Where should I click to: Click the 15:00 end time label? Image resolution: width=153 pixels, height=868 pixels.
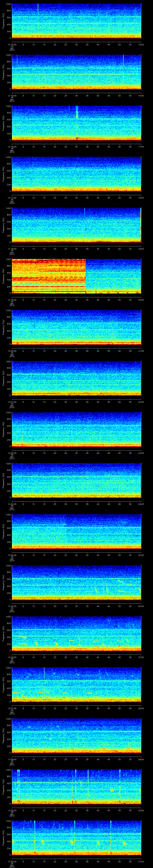(x=141, y=44)
